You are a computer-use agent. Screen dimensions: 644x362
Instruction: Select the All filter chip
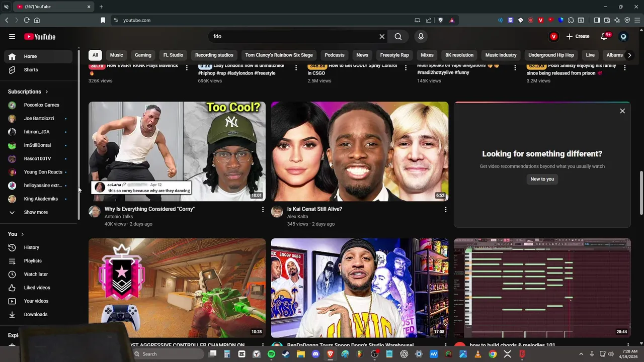(95, 55)
